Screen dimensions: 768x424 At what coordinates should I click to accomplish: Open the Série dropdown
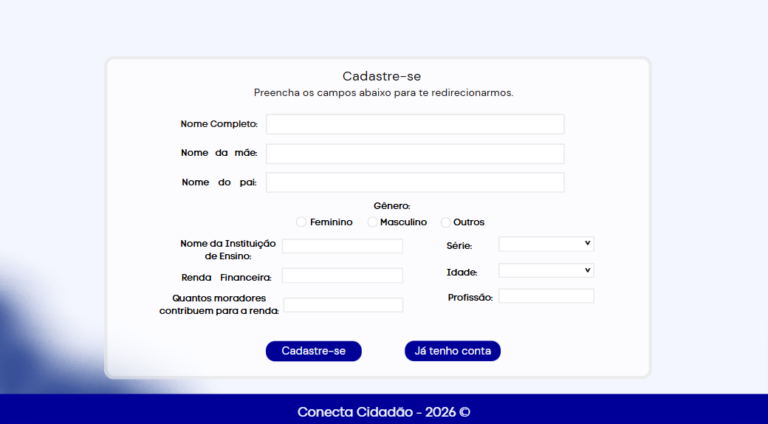(x=546, y=244)
